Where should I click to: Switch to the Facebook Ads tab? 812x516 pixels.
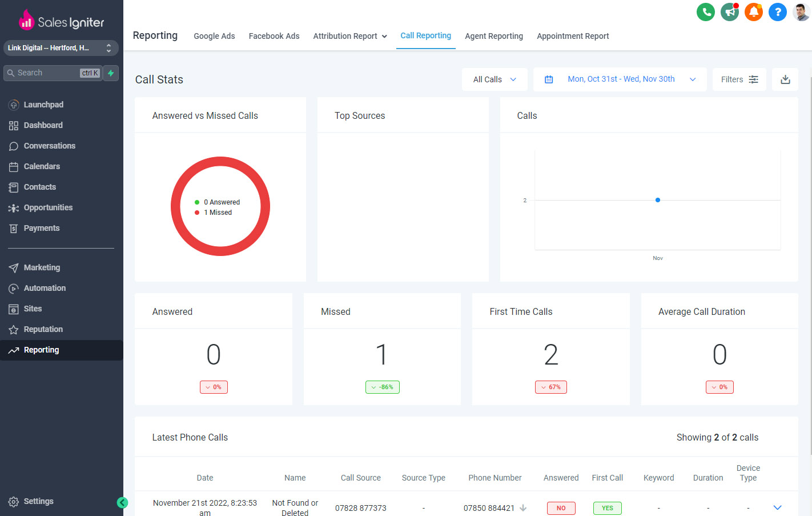pyautogui.click(x=274, y=36)
